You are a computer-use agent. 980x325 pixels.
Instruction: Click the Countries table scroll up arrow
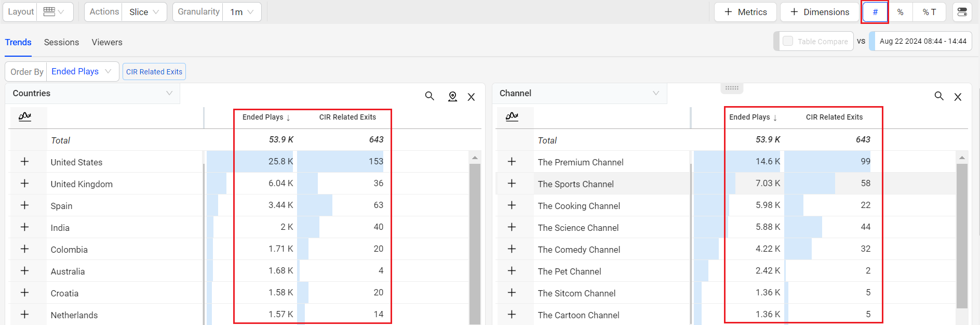(475, 157)
